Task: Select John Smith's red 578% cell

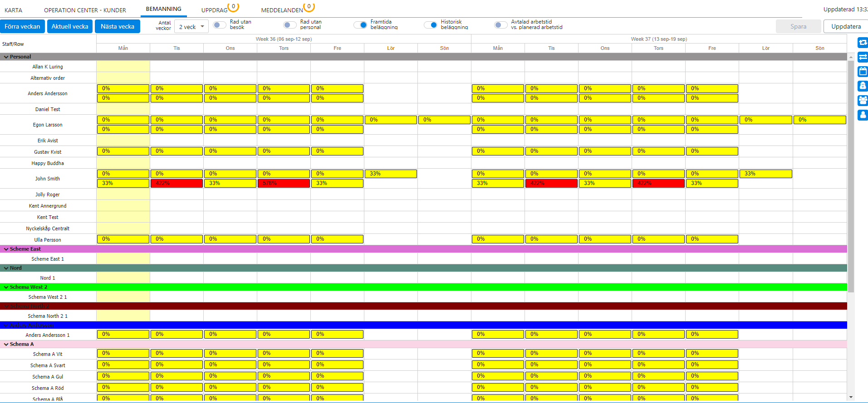Action: pyautogui.click(x=284, y=183)
